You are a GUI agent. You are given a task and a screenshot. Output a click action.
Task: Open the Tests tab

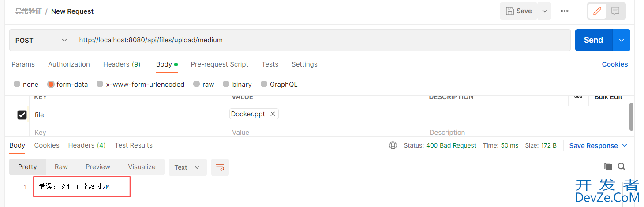(x=270, y=64)
